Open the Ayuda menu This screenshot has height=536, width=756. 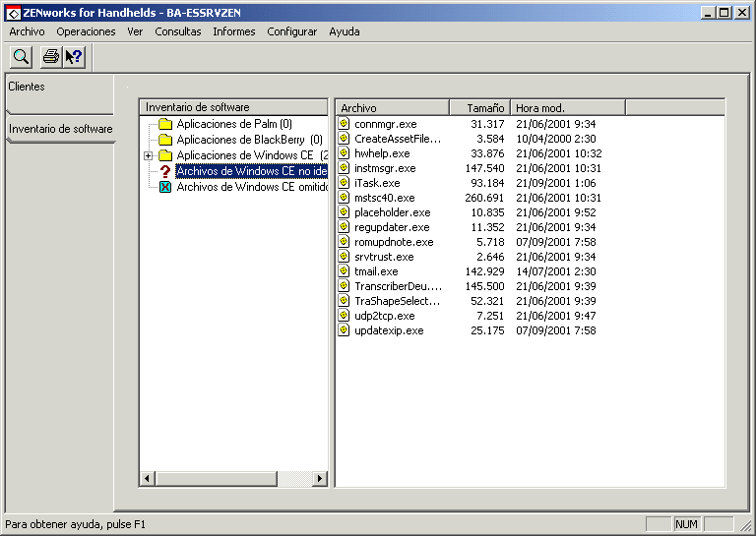(x=345, y=31)
